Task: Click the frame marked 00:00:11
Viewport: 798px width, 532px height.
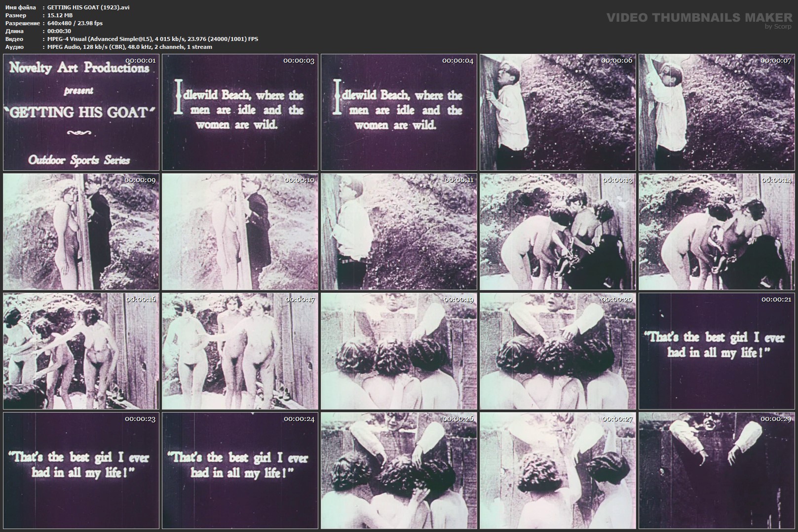Action: point(399,232)
